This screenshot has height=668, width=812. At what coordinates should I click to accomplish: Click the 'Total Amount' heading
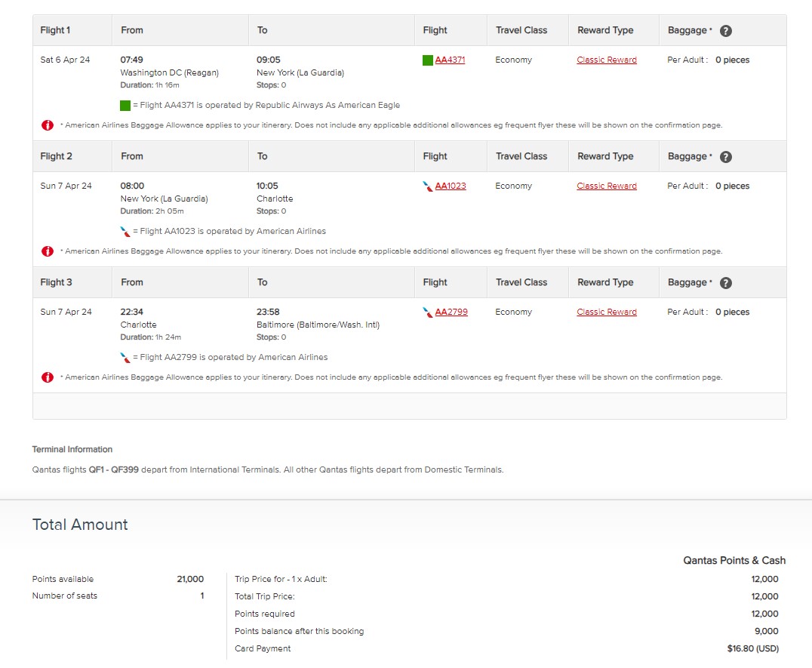(x=80, y=525)
